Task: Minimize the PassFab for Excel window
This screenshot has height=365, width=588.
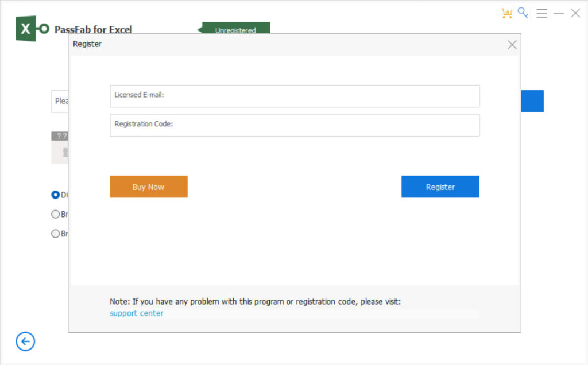Action: (558, 14)
